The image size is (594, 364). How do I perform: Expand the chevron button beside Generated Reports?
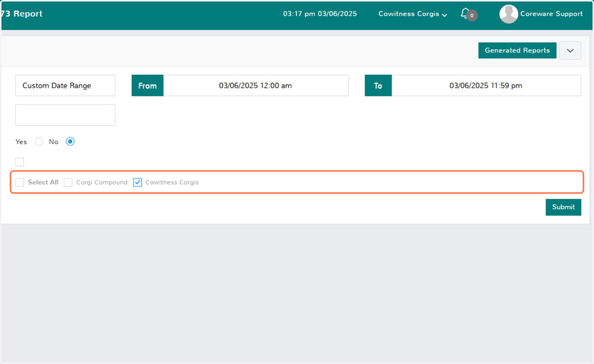(x=570, y=50)
